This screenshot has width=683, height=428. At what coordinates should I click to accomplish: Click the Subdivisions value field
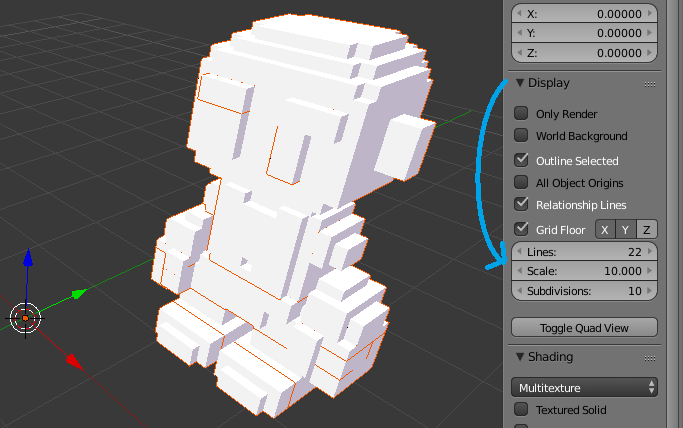point(584,290)
